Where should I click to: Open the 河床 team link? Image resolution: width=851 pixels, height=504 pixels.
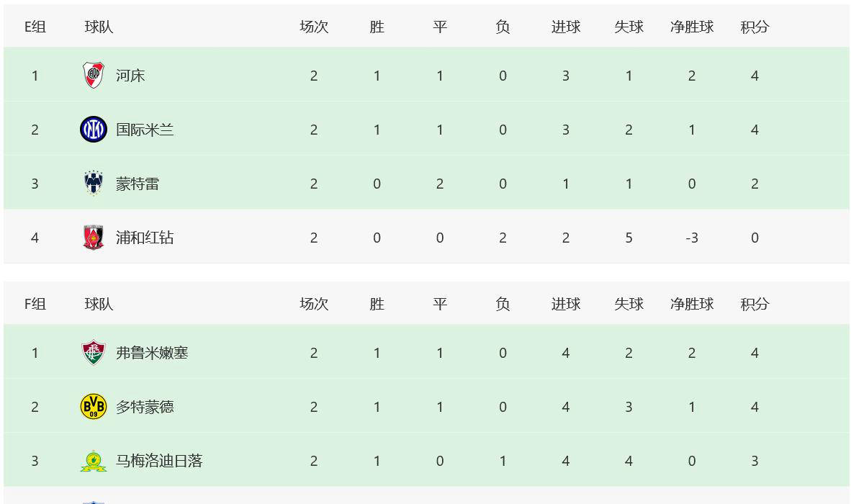pos(130,76)
